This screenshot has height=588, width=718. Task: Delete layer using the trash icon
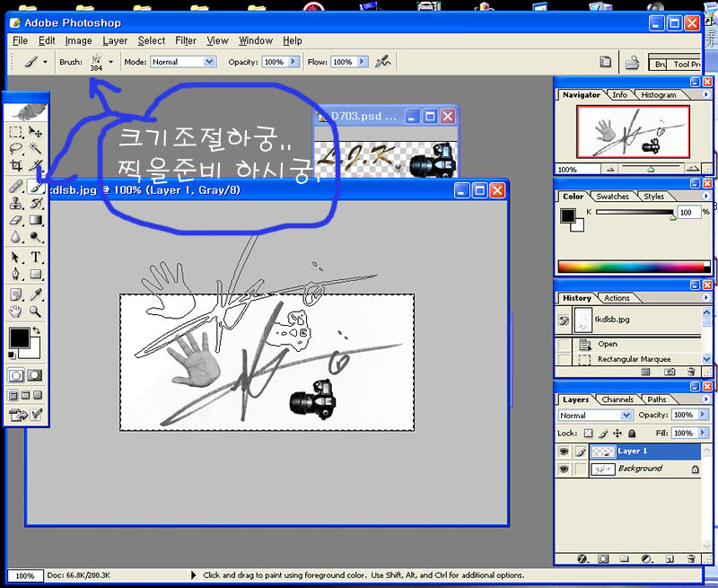tap(691, 557)
